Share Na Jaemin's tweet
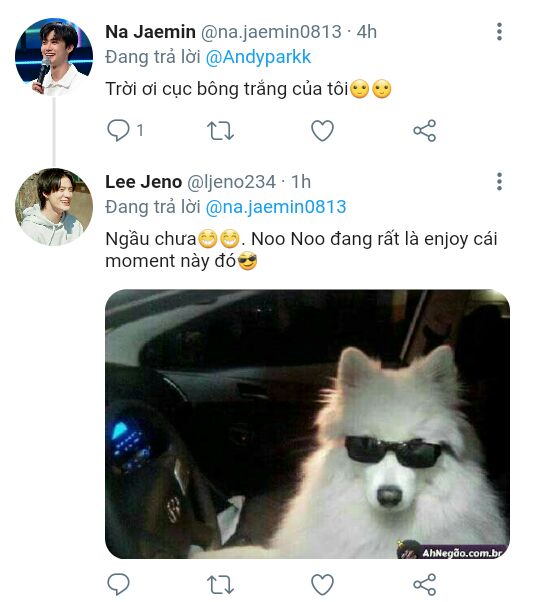The width and height of the screenshot is (540, 602). click(x=424, y=131)
